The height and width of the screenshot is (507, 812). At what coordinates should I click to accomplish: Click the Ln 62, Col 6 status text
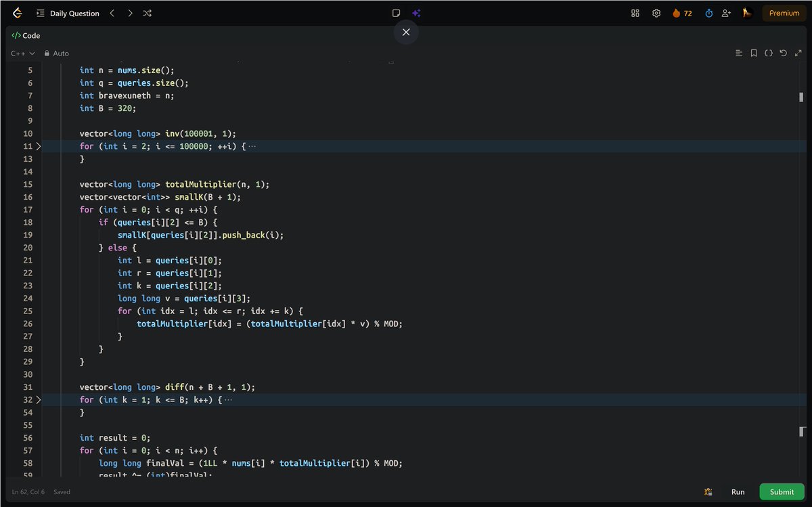[x=28, y=492]
